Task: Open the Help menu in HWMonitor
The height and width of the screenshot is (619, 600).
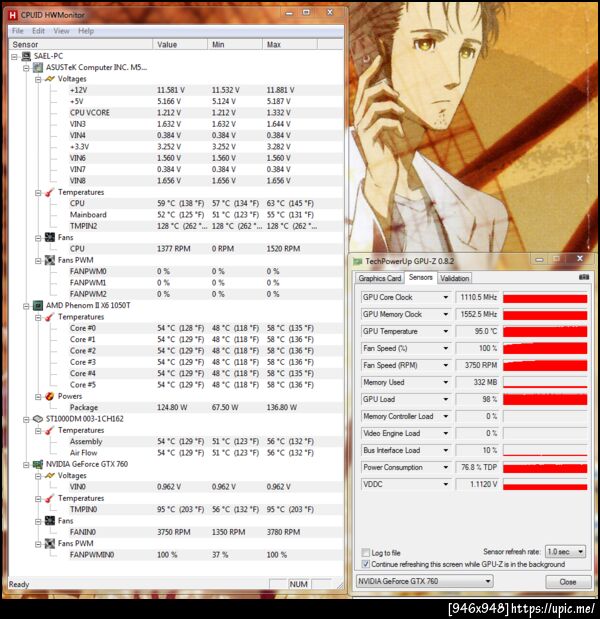Action: tap(86, 31)
